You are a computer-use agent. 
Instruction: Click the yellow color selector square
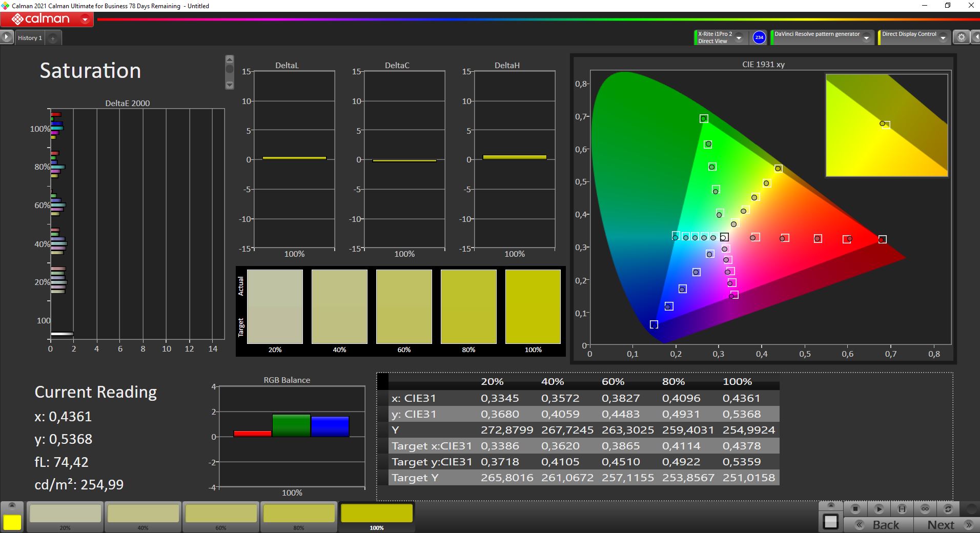pos(12,522)
